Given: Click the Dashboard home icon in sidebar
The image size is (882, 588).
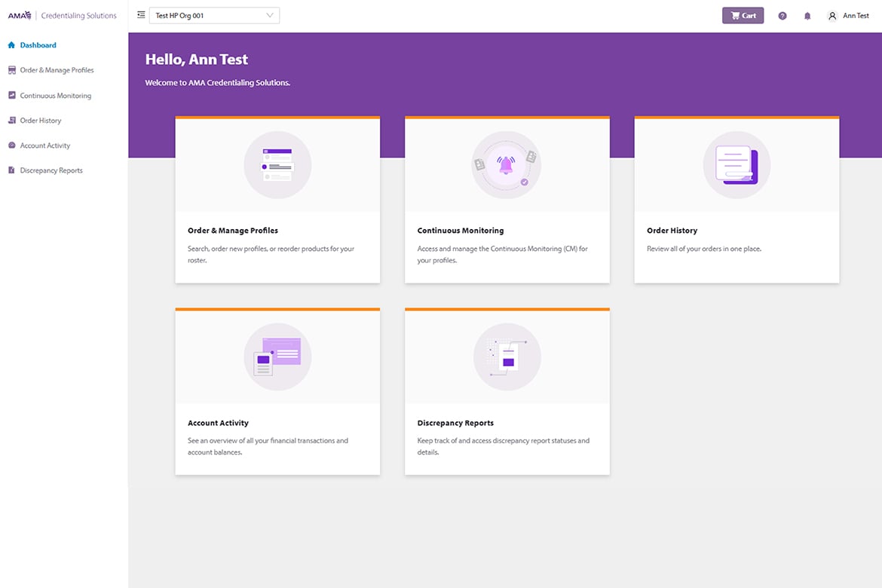Looking at the screenshot, I should [x=11, y=44].
